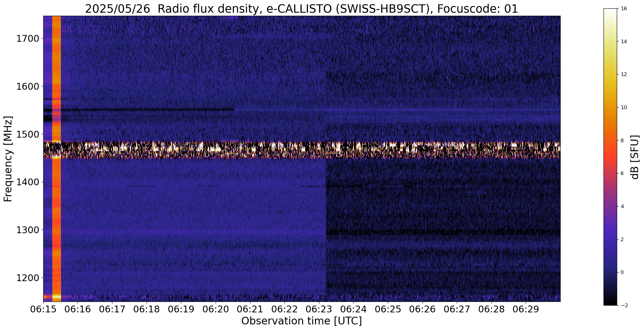
Task: Click the 1200 frequency tick label
Action: tap(28, 278)
